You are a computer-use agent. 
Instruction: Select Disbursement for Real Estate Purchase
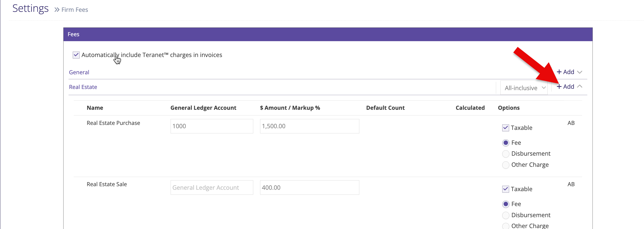click(x=506, y=154)
